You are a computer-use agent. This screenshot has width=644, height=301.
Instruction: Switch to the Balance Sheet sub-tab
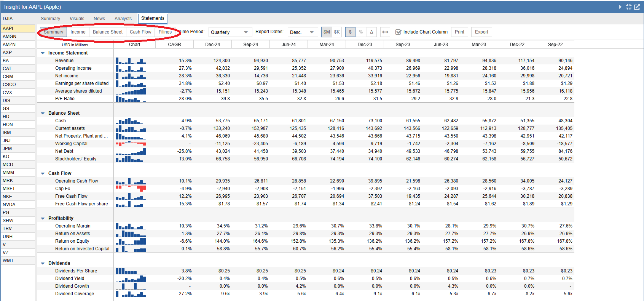click(108, 32)
